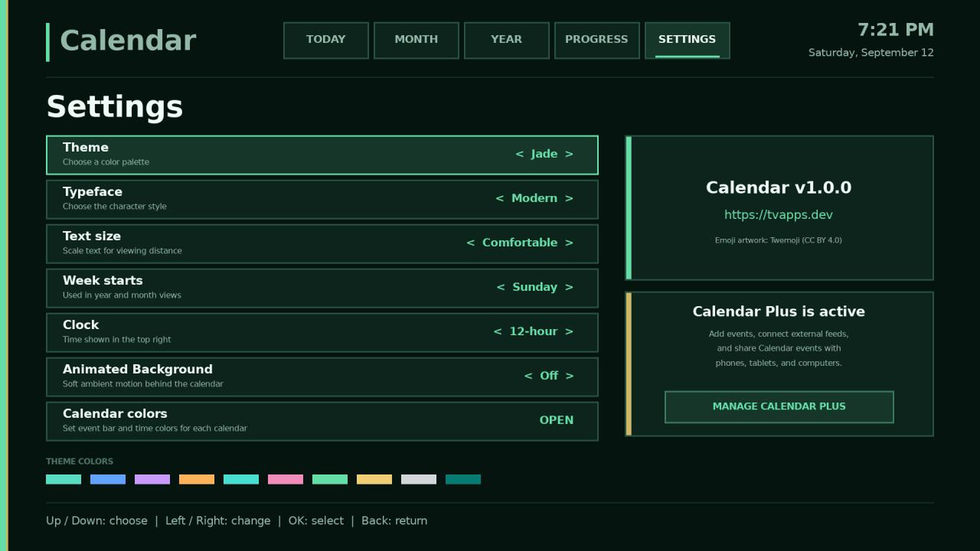Viewport: 980px width, 551px height.
Task: Click next arrow for Clock
Action: 569,332
